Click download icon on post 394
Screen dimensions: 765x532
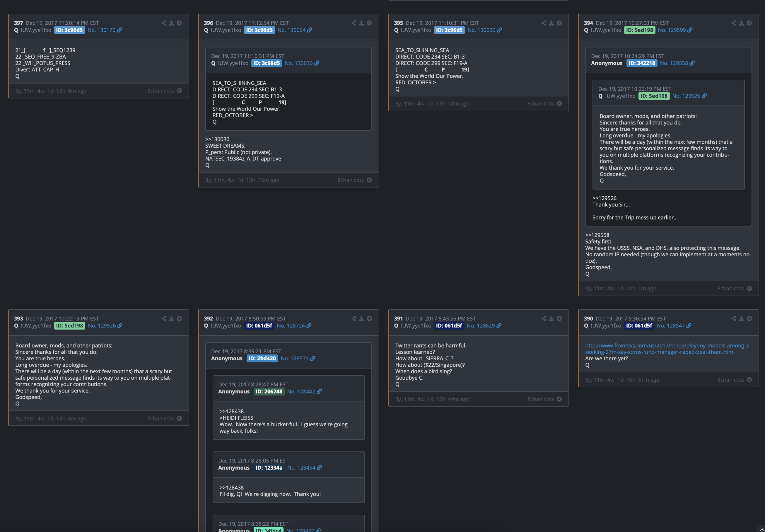(741, 23)
